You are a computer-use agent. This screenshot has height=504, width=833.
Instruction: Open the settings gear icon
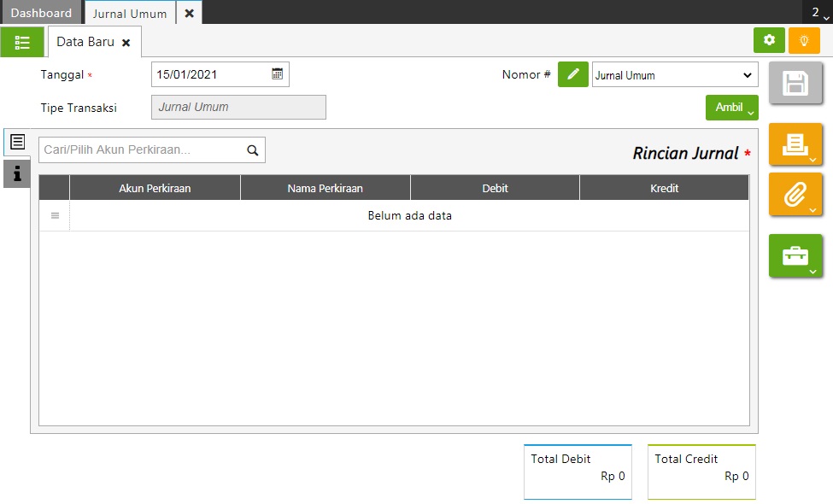pyautogui.click(x=769, y=40)
